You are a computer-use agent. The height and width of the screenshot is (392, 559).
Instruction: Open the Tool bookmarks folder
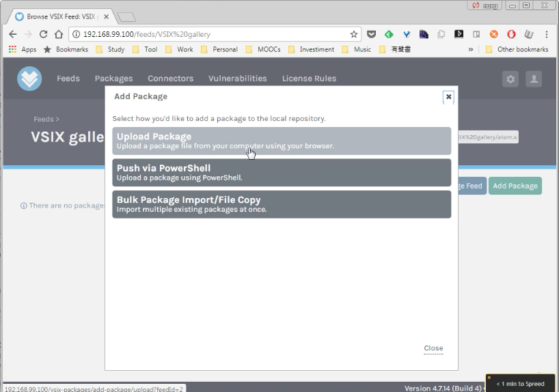pyautogui.click(x=145, y=49)
